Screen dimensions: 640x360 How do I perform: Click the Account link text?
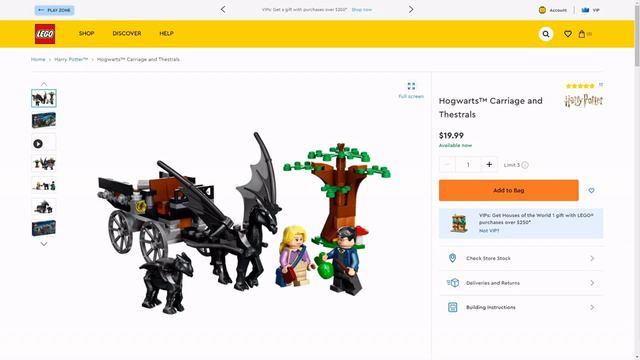(558, 10)
